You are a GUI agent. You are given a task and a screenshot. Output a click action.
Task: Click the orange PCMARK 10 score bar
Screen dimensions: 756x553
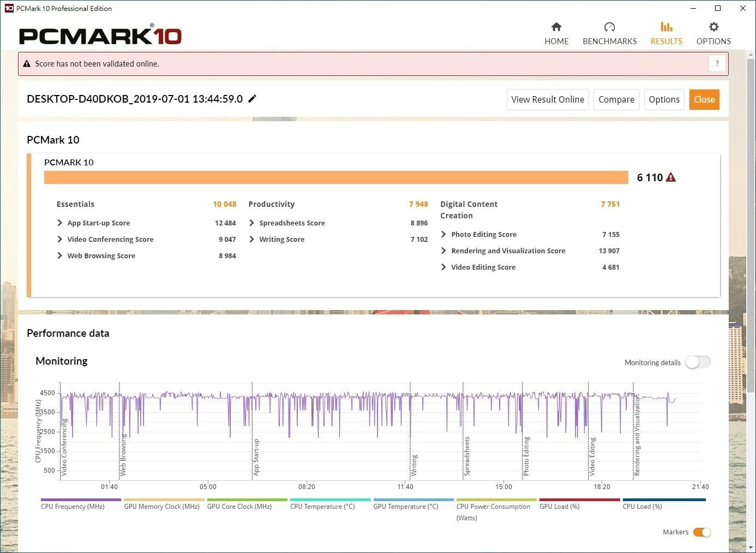click(x=336, y=177)
